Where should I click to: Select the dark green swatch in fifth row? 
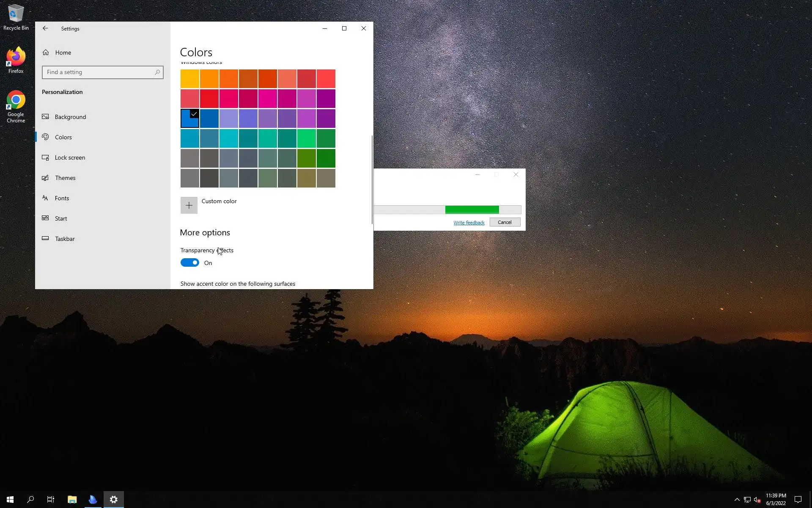click(x=326, y=158)
